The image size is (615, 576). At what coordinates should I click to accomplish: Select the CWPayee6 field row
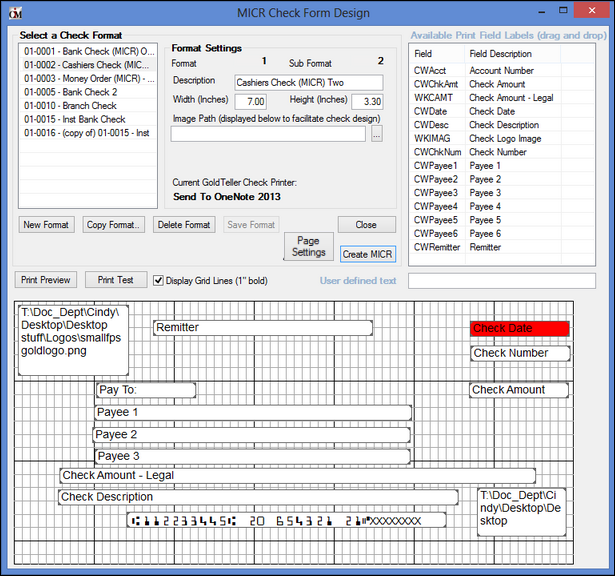click(502, 233)
